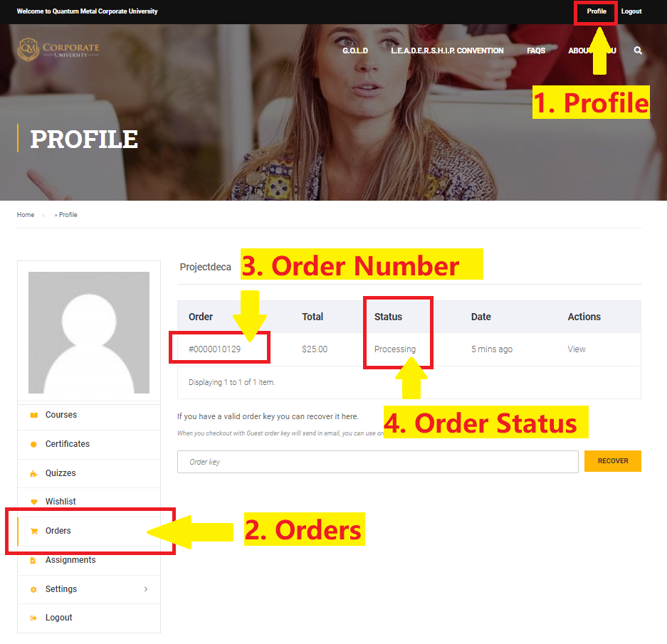The image size is (667, 644).
Task: Click the RECOVER button
Action: click(613, 461)
